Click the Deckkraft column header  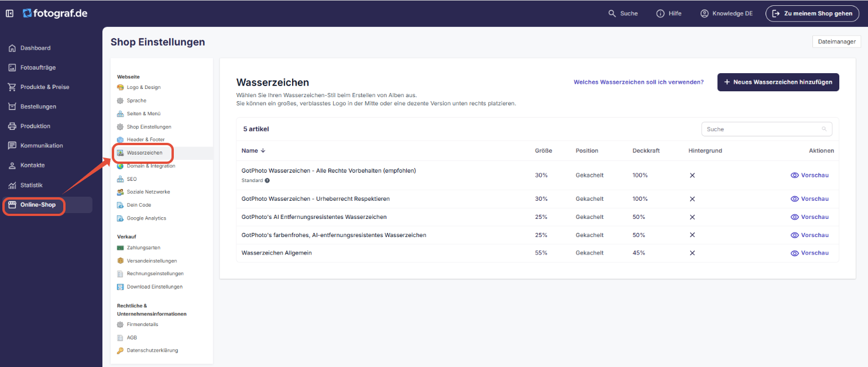coord(646,150)
